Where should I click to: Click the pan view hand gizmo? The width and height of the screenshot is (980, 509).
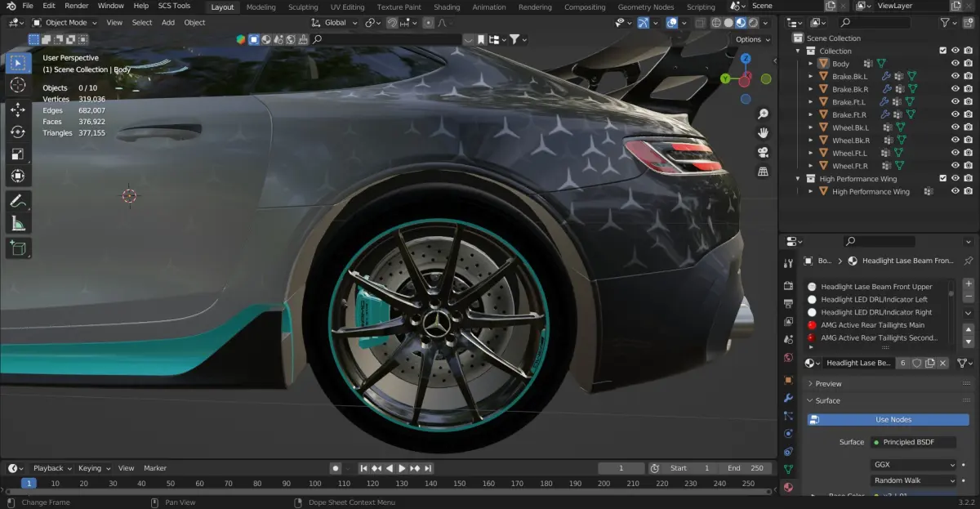pos(763,133)
